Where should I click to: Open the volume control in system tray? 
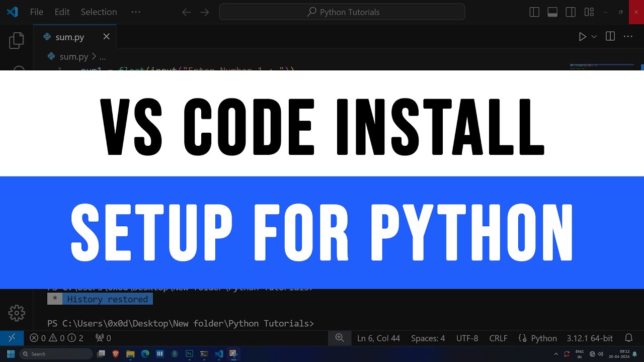click(600, 354)
